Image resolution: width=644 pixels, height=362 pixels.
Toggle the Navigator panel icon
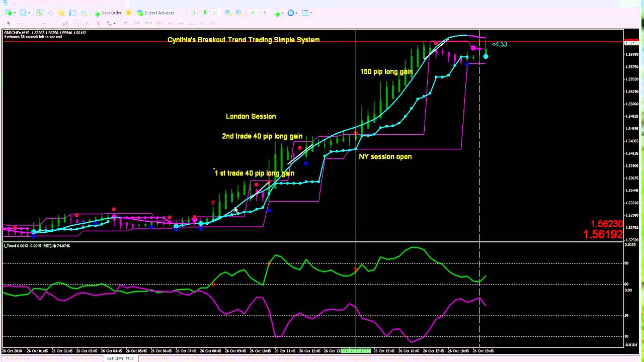point(61,13)
